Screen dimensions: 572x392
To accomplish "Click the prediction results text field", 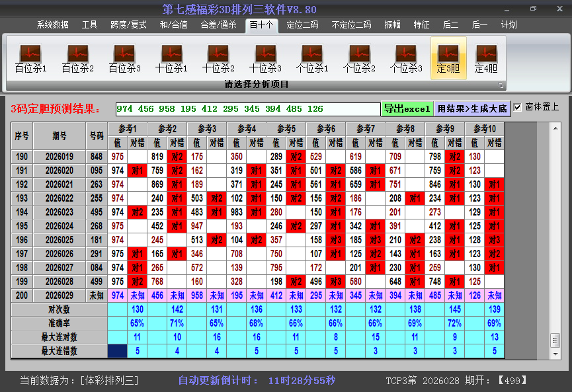I will tap(247, 109).
